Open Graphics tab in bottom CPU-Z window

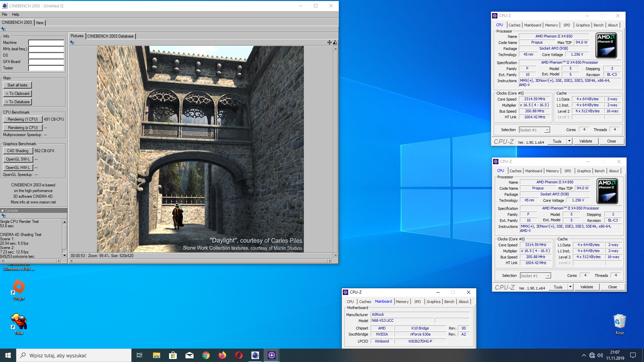pos(433,302)
